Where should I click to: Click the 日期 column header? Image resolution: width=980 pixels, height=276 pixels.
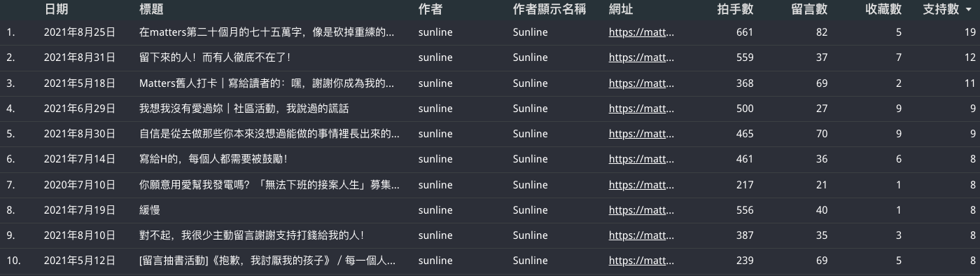[x=56, y=9]
